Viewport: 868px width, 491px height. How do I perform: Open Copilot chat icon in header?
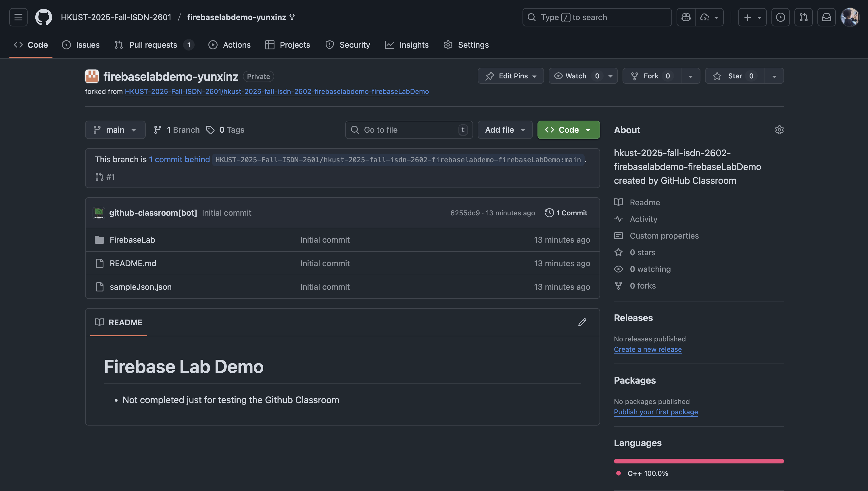tap(686, 17)
